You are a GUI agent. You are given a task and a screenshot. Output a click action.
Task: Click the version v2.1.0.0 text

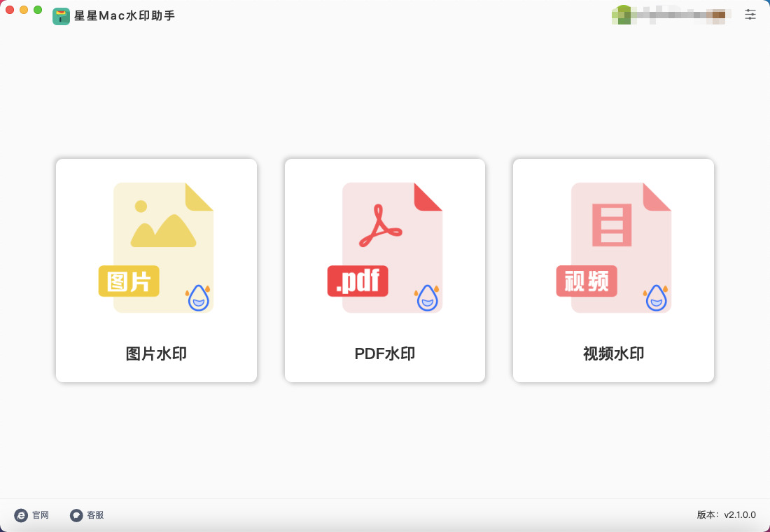click(x=727, y=514)
